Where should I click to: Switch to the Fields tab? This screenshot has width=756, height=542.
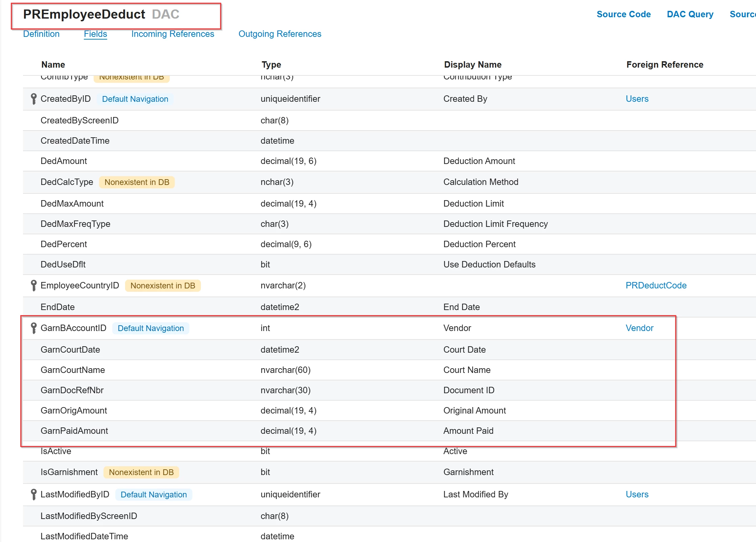tap(95, 34)
